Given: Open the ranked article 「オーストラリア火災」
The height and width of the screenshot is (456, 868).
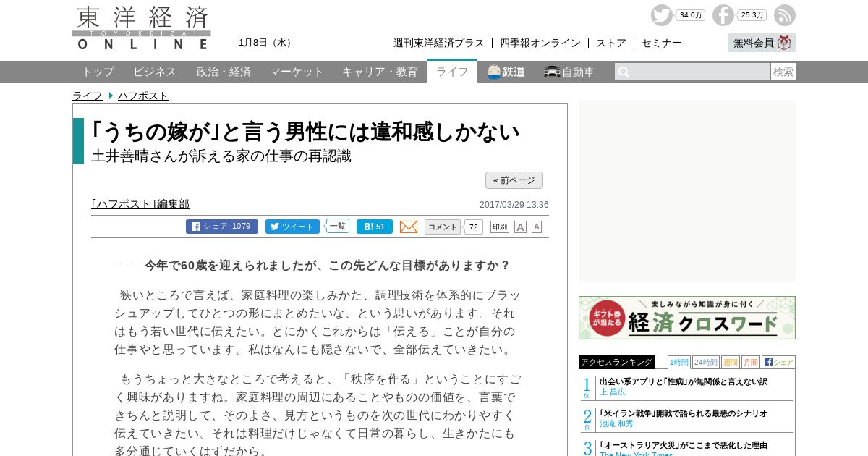Looking at the screenshot, I should [x=684, y=445].
